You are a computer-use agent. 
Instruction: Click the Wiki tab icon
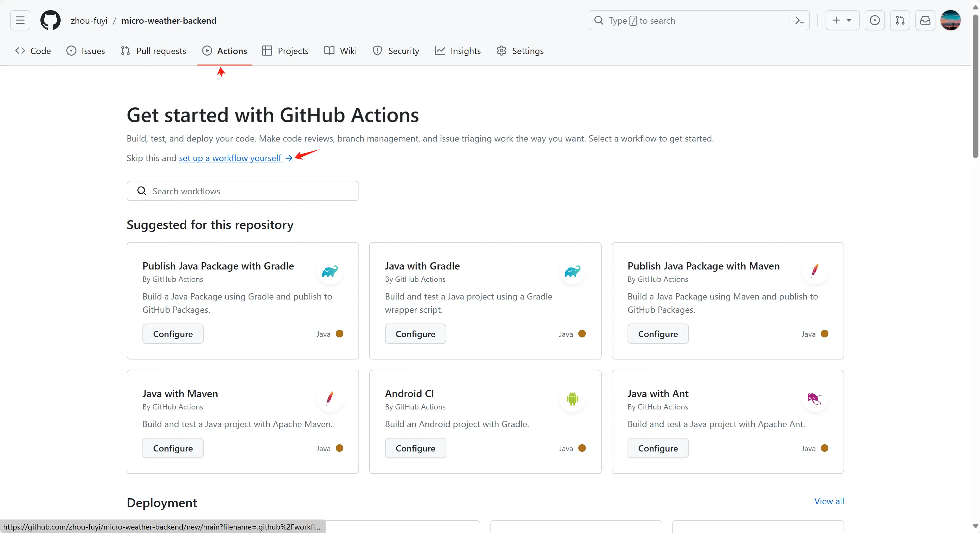tap(329, 51)
